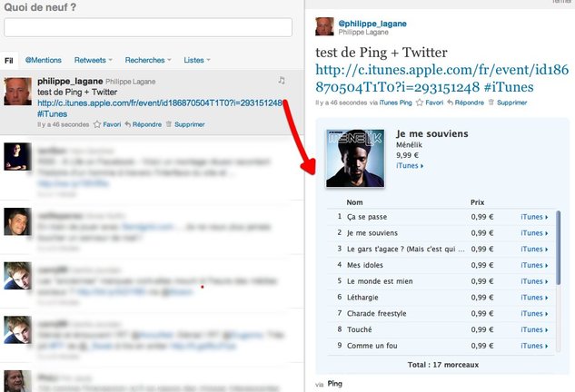Expand the Retweets dropdown
This screenshot has width=575, height=392.
pyautogui.click(x=94, y=60)
